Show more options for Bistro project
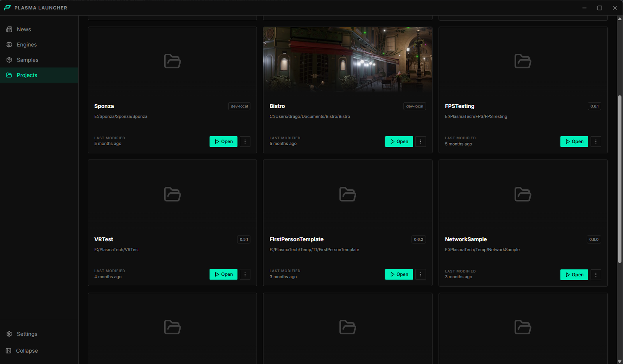Viewport: 623px width, 364px height. pyautogui.click(x=421, y=142)
